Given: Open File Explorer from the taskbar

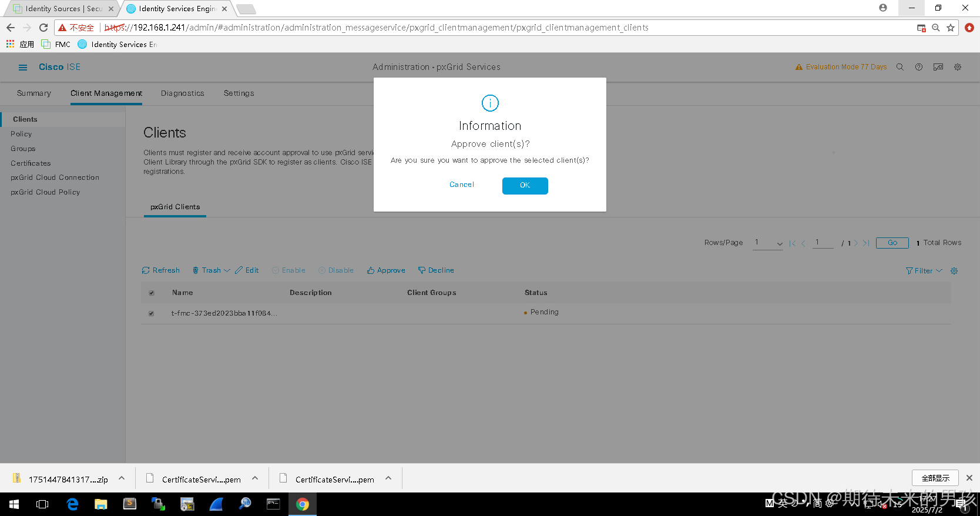Looking at the screenshot, I should (x=101, y=504).
